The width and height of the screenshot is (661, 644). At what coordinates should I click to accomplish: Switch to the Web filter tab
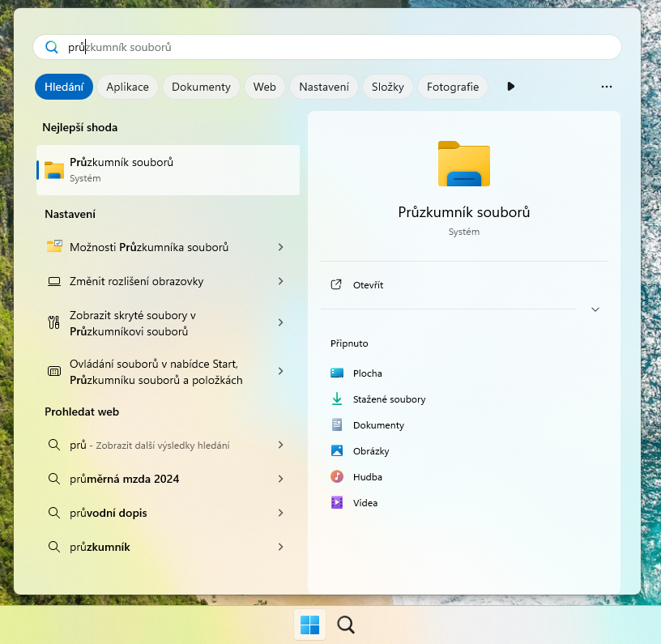(x=265, y=87)
